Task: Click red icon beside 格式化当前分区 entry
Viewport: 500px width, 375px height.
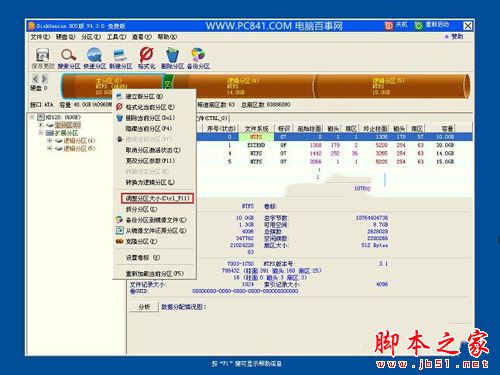Action: pos(120,107)
